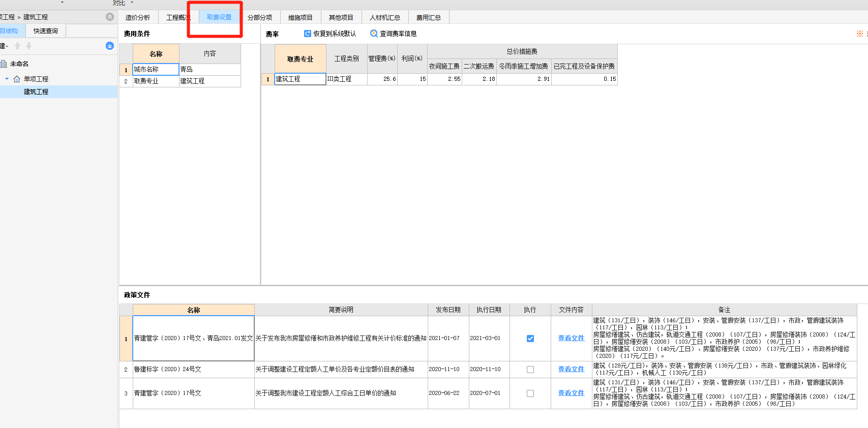The image size is (868, 428).
Task: Click the 备注 column header
Action: pos(724,310)
